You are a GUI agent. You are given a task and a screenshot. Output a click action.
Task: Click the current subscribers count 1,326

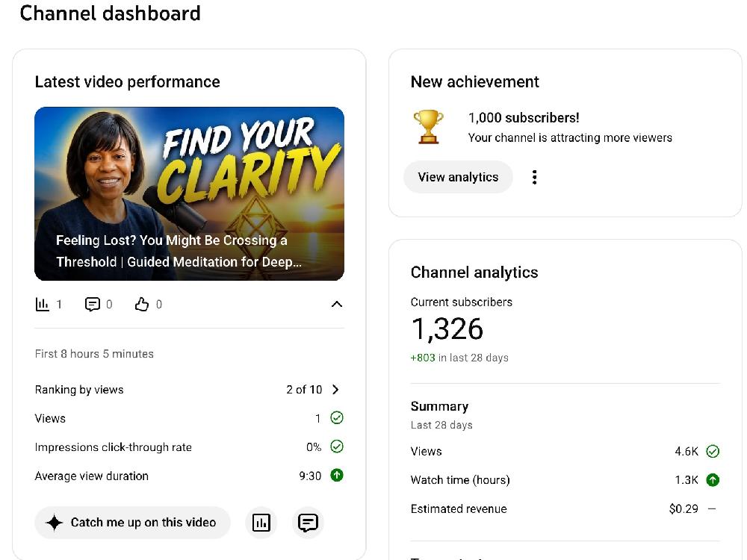point(447,329)
